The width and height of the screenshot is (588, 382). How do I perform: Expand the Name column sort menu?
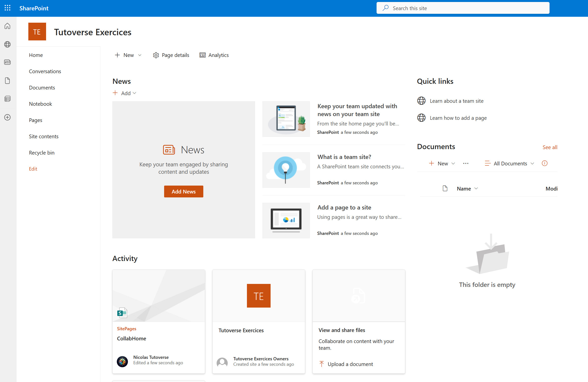[467, 189]
